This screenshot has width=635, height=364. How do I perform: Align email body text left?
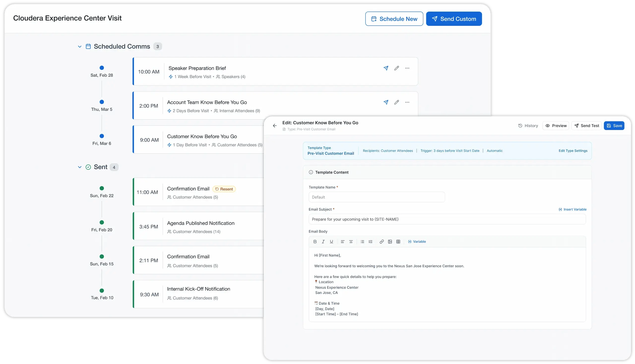pos(343,242)
